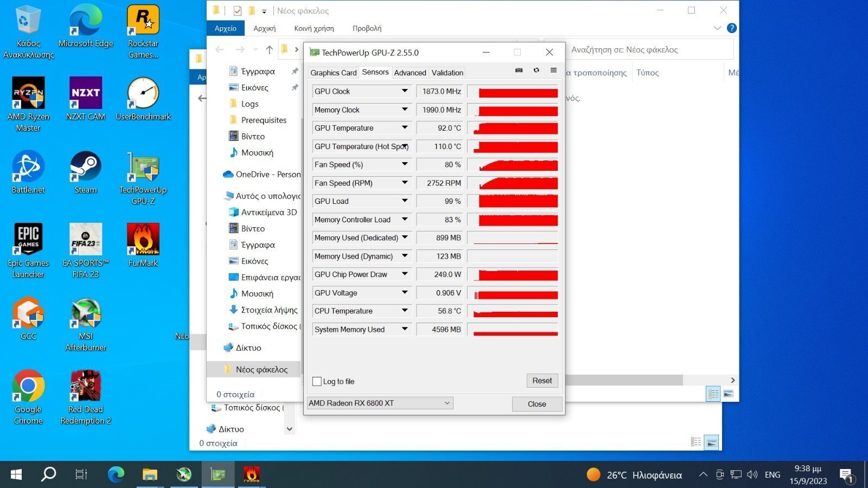Image resolution: width=868 pixels, height=488 pixels.
Task: Open GPU Temperature sensor dropdown arrow
Action: (x=405, y=128)
